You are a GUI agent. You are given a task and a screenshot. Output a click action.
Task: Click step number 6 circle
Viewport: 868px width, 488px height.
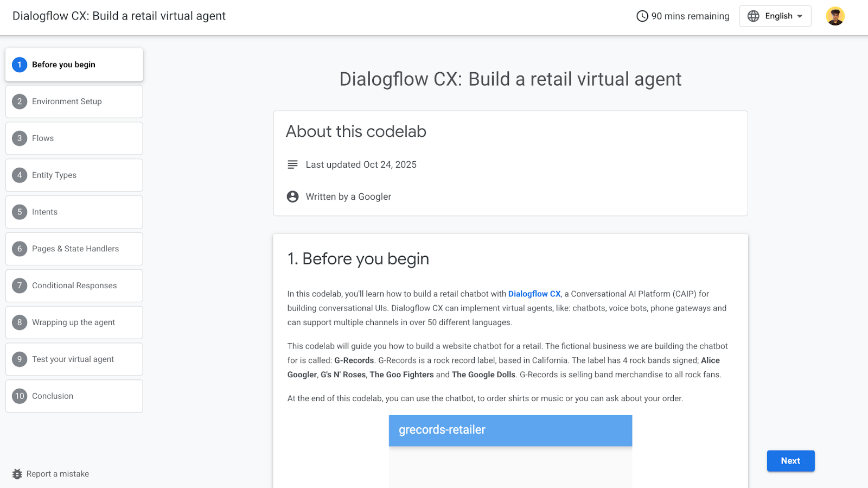20,249
